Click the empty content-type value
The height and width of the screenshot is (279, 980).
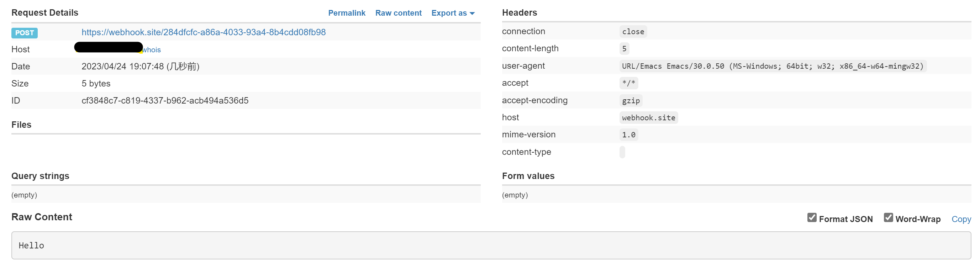tap(622, 152)
